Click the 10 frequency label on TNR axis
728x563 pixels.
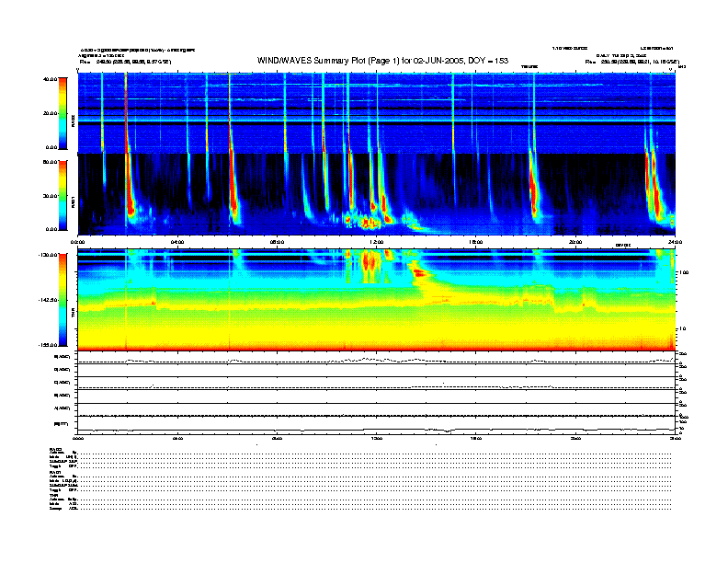pyautogui.click(x=682, y=329)
